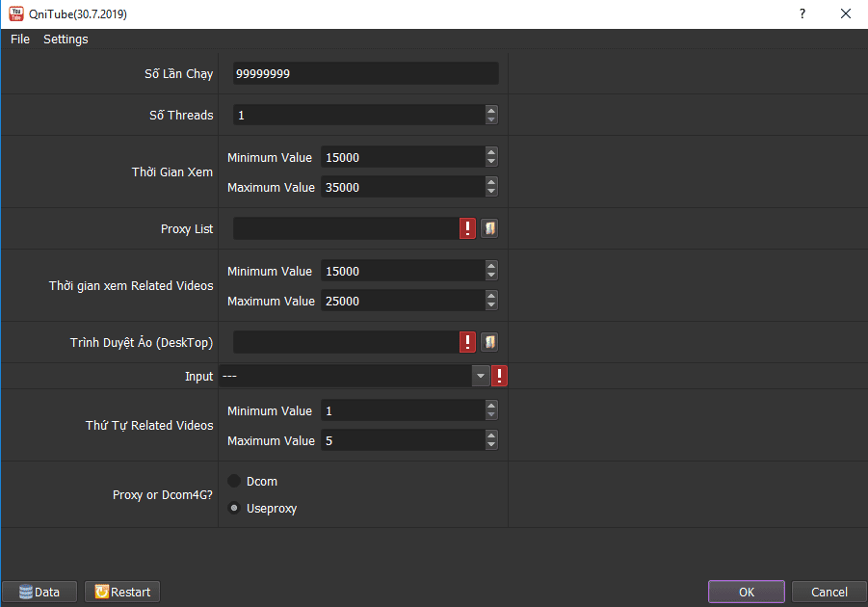Click red warning icon beside Trình Duyệt Ảo
Viewport: 868px width, 607px height.
467,342
